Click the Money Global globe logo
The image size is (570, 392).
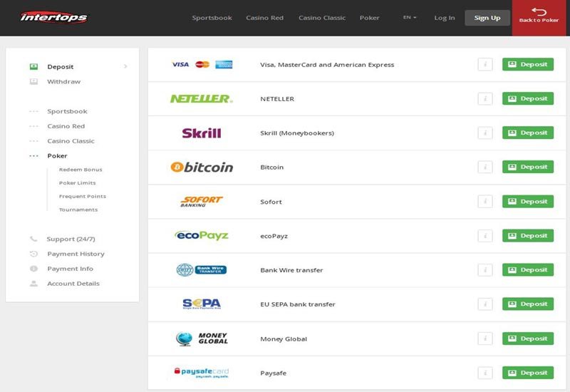(x=202, y=339)
